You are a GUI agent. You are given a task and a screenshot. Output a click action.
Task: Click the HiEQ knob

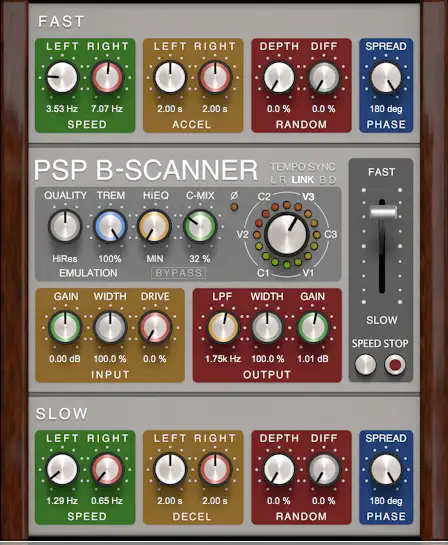[x=154, y=226]
